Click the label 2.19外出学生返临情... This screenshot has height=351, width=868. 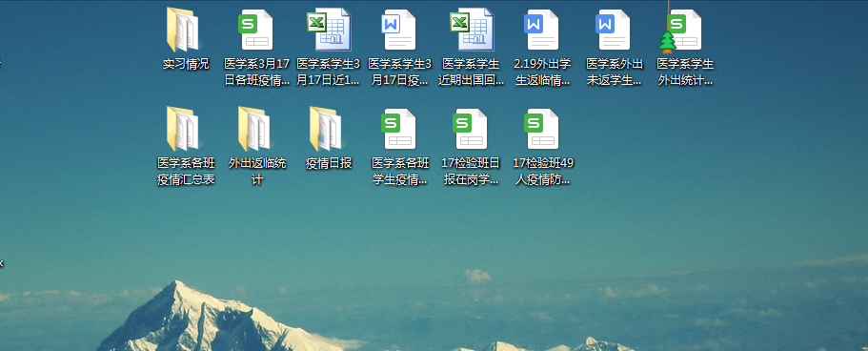point(542,72)
